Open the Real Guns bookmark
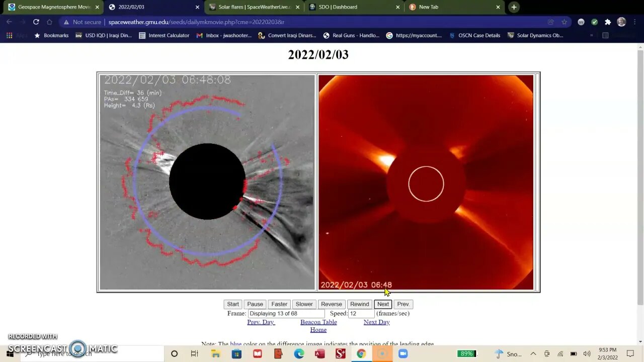 351,36
